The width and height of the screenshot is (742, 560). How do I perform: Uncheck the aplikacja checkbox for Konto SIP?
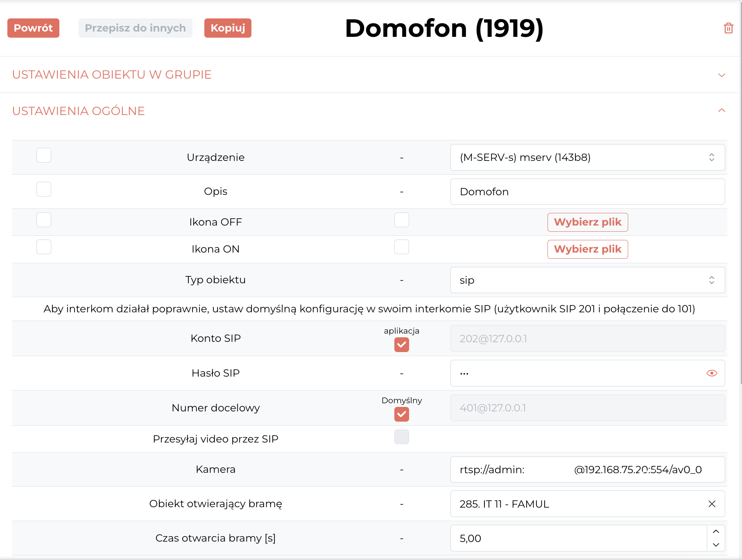point(402,345)
